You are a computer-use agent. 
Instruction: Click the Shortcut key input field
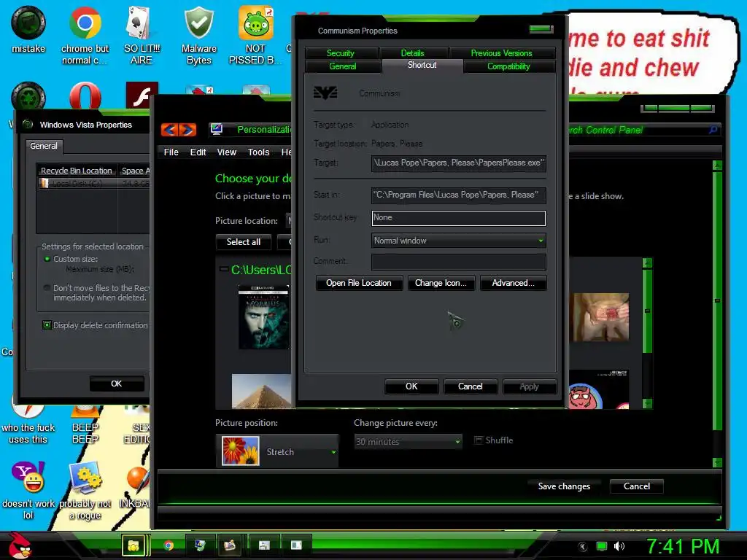[458, 217]
